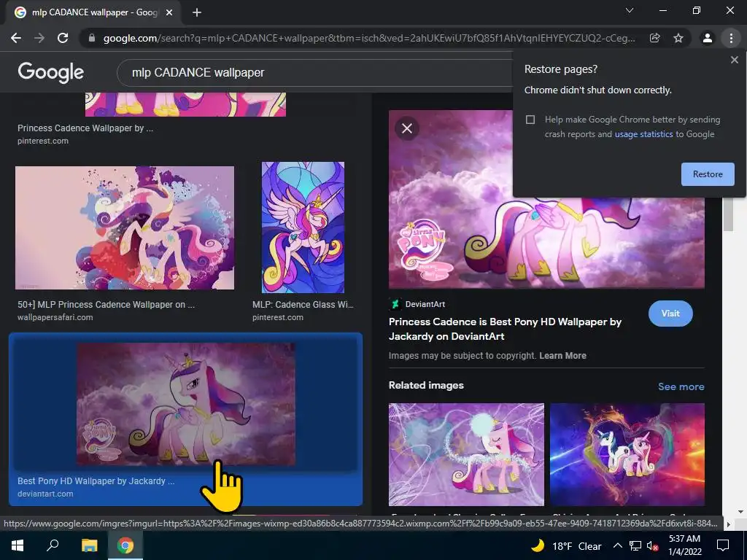The height and width of the screenshot is (560, 747).
Task: Click the scrollbar down arrow
Action: pos(740,512)
